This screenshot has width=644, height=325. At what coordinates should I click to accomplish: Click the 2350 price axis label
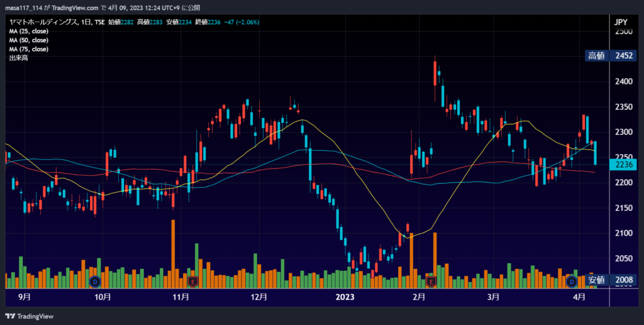623,107
